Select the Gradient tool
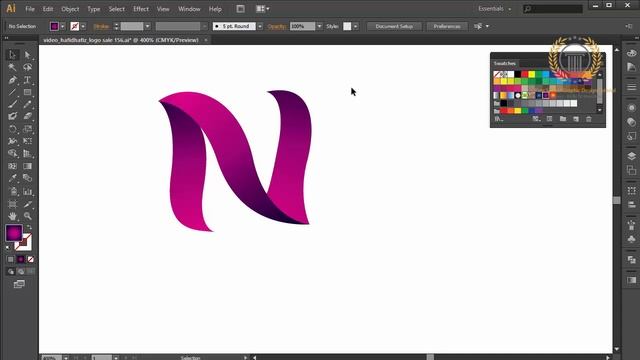The image size is (640, 360). click(x=27, y=166)
